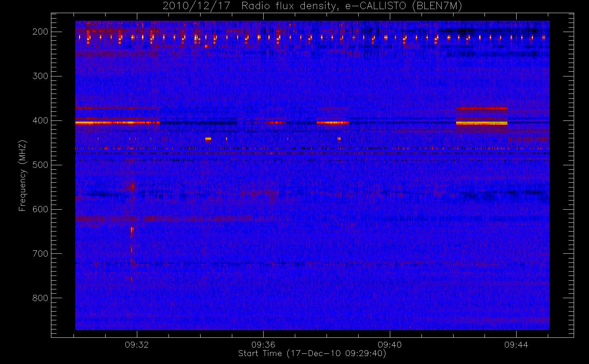Click the 09:32 time tick label
The image size is (589, 364).
click(137, 345)
